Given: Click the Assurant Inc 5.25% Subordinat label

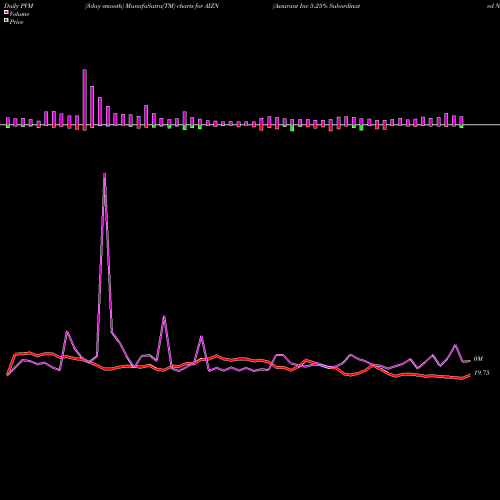Looking at the screenshot, I should coord(316,6).
